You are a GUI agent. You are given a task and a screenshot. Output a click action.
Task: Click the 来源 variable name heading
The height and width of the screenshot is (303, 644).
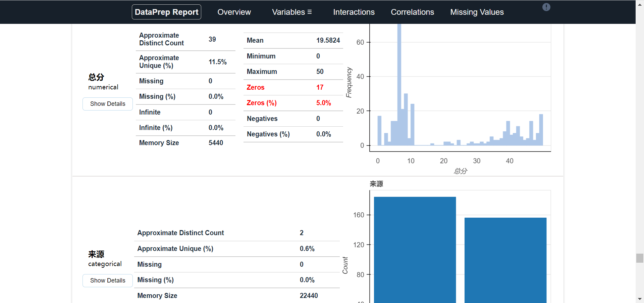[x=96, y=254]
